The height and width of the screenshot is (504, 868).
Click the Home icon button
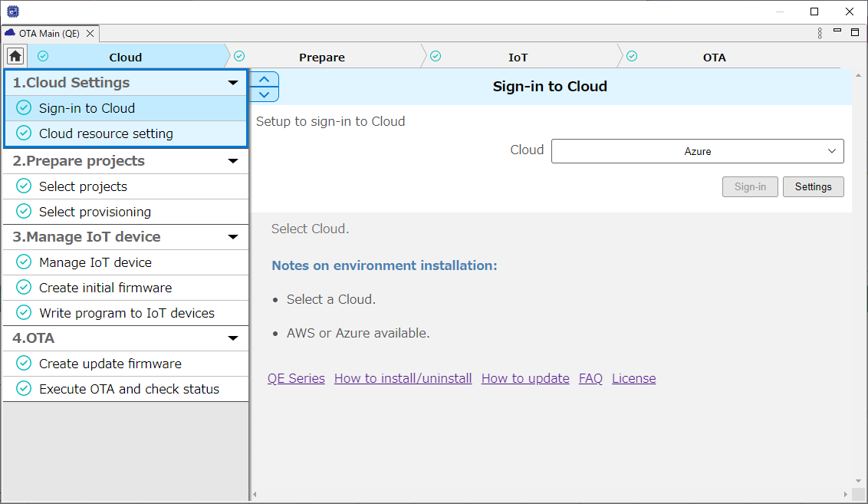pos(15,56)
